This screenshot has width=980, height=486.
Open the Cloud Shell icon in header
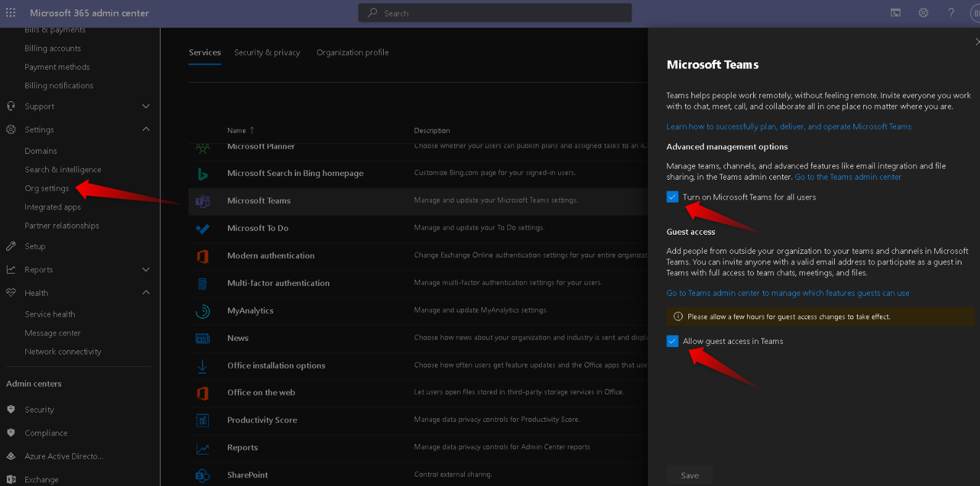tap(895, 12)
